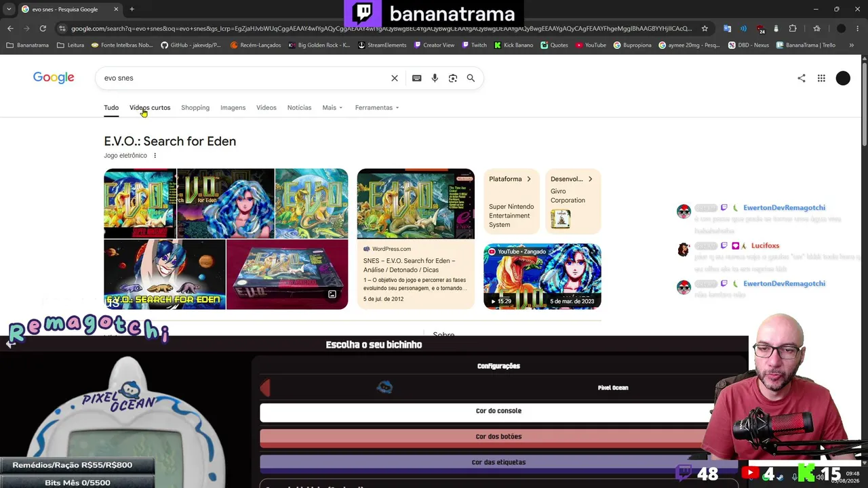Open the tab search dropdown arrow

point(9,9)
